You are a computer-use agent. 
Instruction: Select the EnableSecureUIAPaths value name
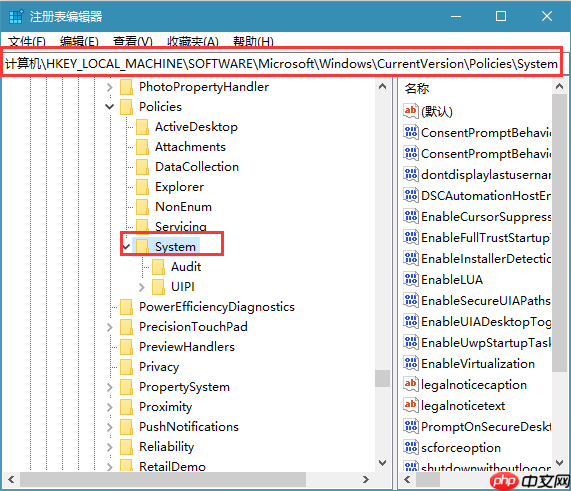tap(486, 301)
